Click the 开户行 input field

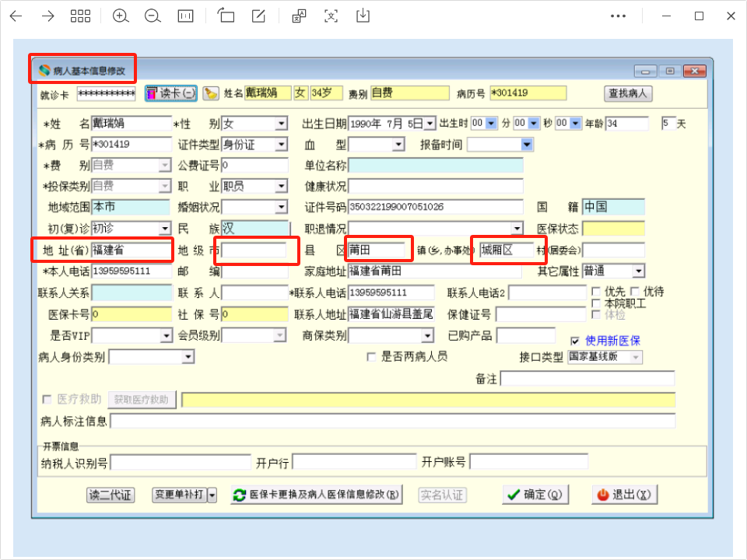click(x=355, y=462)
